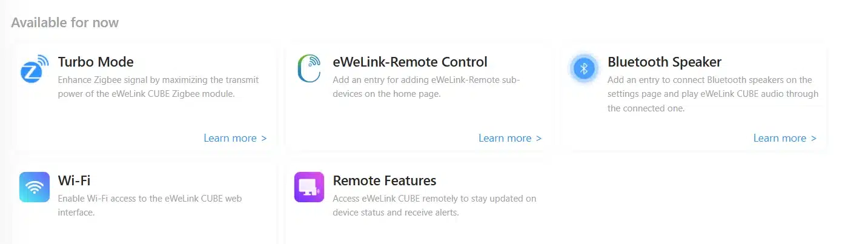Image resolution: width=868 pixels, height=244 pixels.
Task: Select the Wi-Fi title
Action: point(75,180)
